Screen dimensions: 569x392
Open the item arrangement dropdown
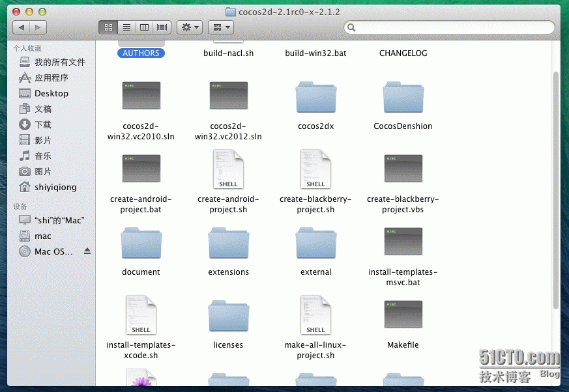221,27
